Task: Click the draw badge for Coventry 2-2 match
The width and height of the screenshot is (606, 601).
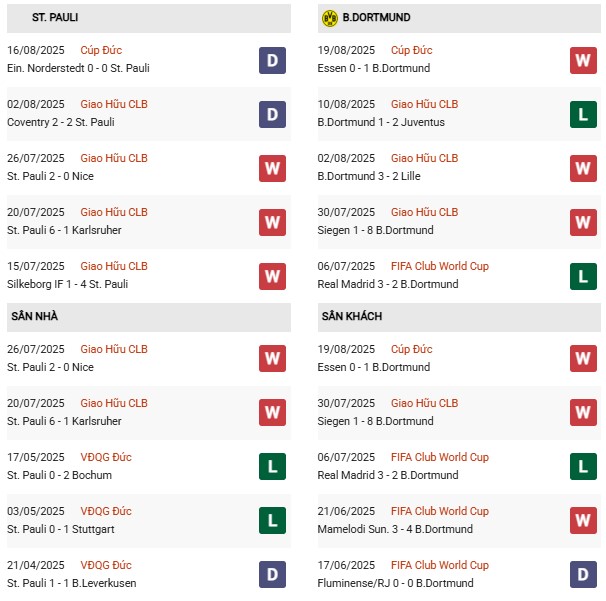Action: pos(272,114)
